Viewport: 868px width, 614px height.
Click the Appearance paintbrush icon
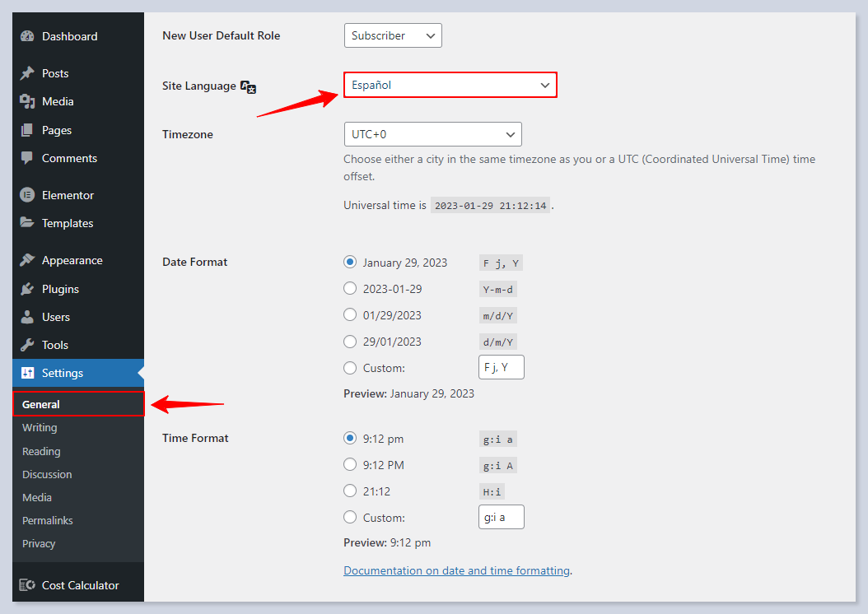pos(27,260)
